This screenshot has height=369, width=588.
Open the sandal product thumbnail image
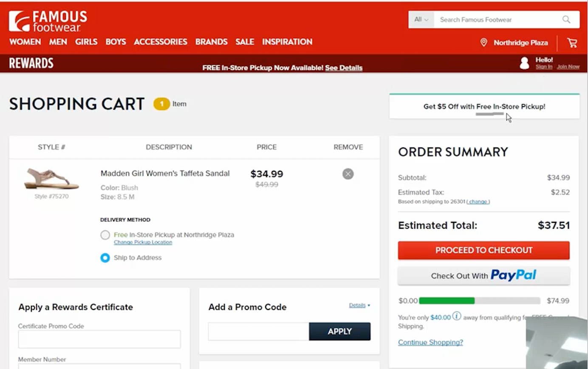coord(51,180)
